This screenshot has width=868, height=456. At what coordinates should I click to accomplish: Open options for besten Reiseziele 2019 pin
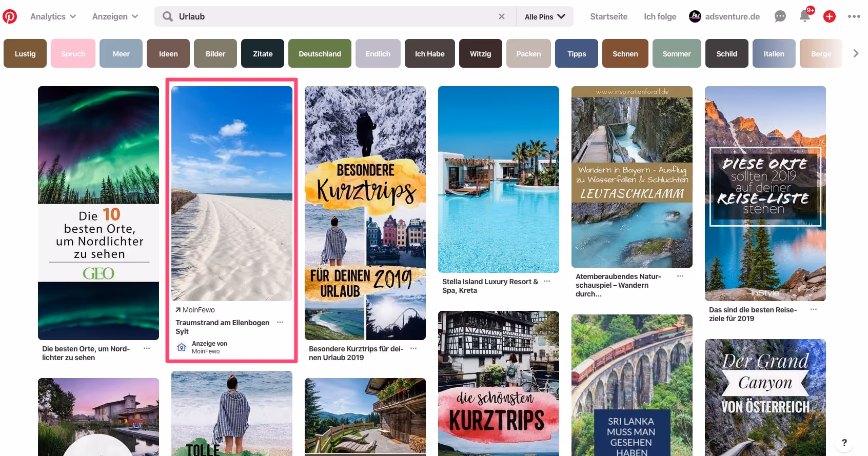pyautogui.click(x=814, y=309)
